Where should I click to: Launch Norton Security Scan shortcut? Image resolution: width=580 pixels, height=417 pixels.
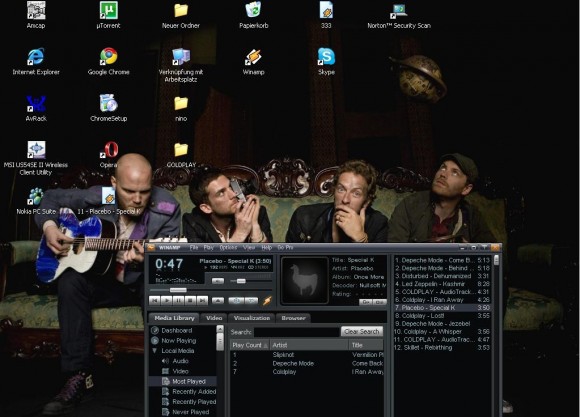pos(399,15)
